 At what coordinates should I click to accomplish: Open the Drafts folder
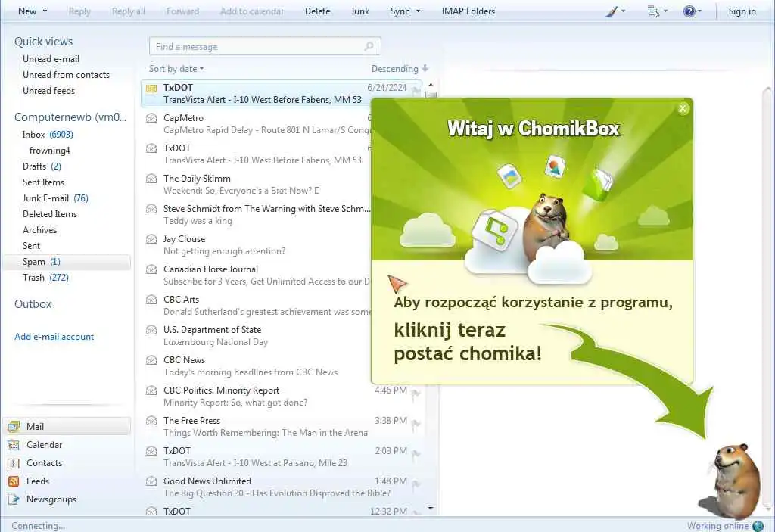click(x=42, y=166)
